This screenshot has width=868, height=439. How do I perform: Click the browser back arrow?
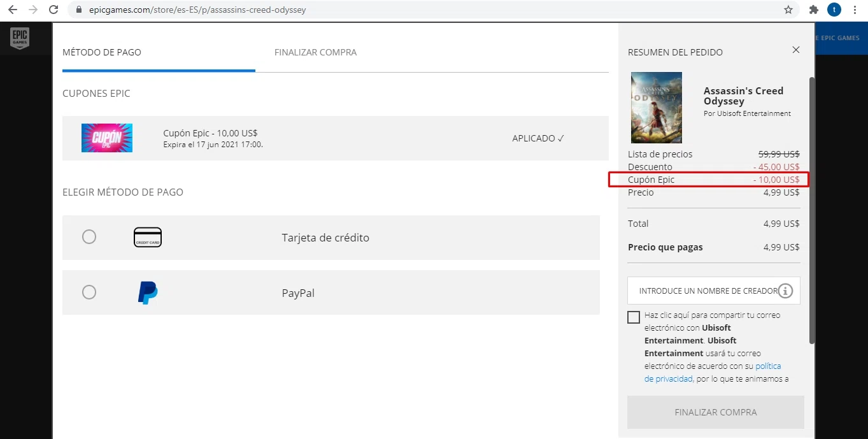tap(13, 10)
